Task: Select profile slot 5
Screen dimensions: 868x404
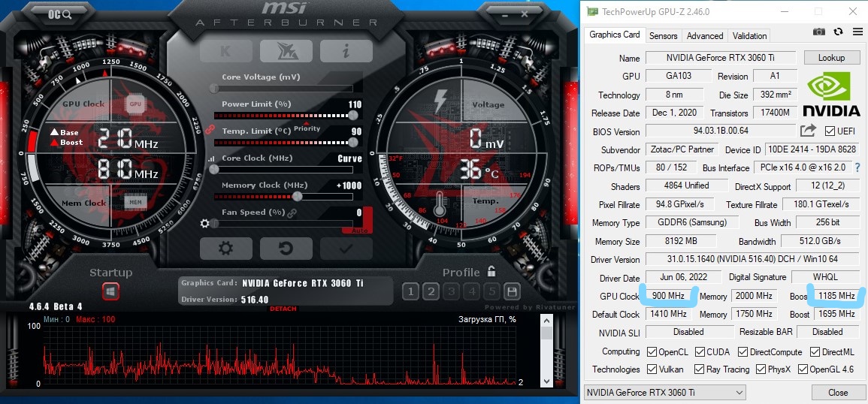Action: click(491, 291)
